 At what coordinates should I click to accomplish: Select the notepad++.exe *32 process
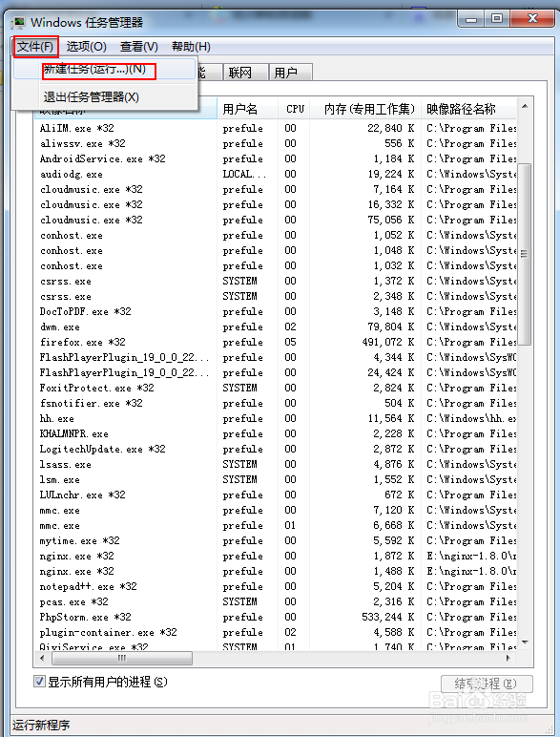[x=276, y=586]
